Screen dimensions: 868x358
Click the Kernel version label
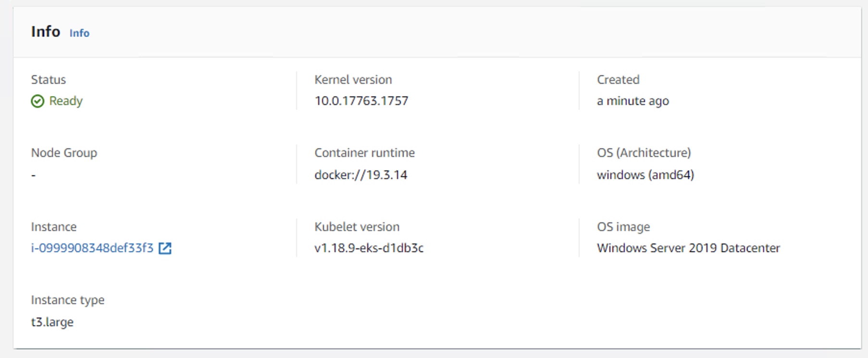point(353,80)
